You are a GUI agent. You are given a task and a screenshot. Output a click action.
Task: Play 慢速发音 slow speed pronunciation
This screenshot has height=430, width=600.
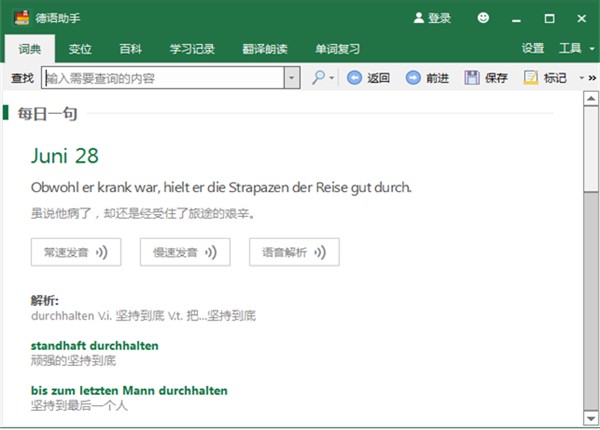pyautogui.click(x=185, y=252)
